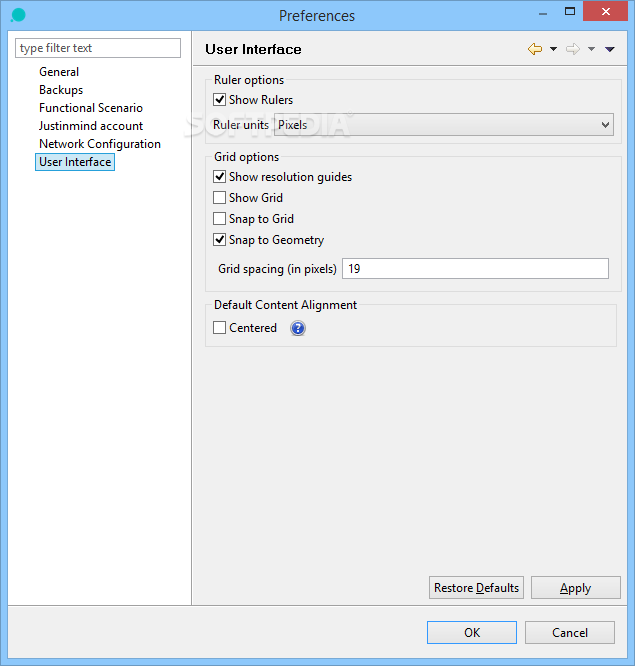Viewport: 635px width, 666px height.
Task: Open the forward history dropdown arrow
Action: point(591,49)
